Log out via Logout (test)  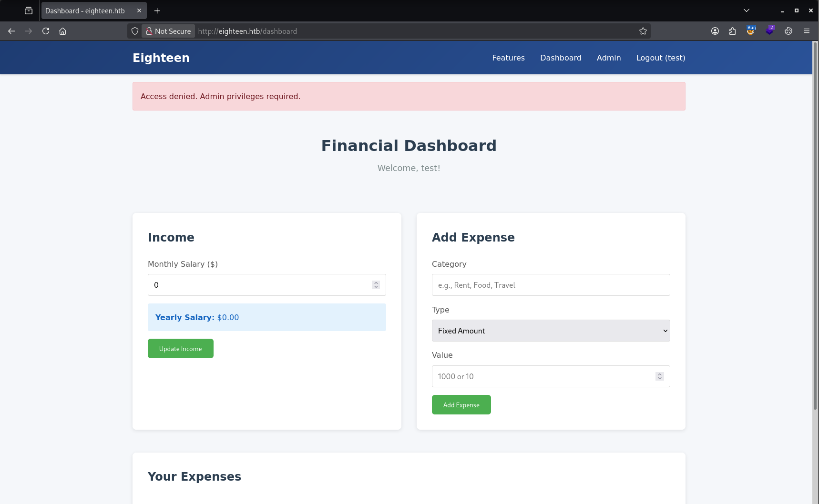(661, 58)
